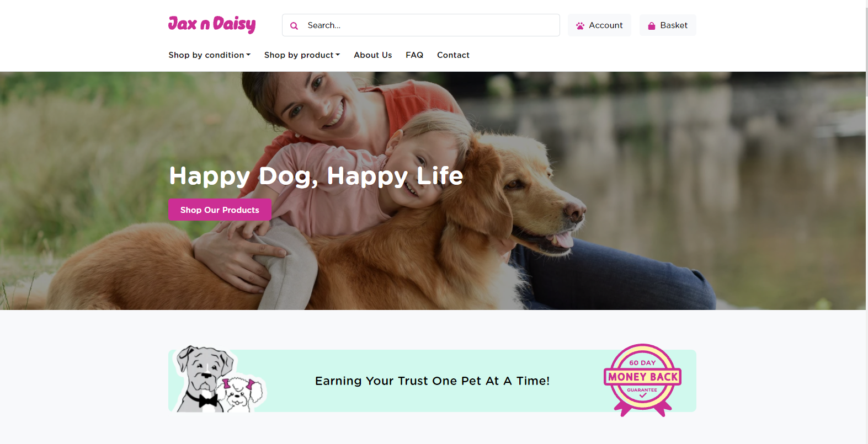Open the About Us page
This screenshot has width=868, height=444.
click(373, 55)
